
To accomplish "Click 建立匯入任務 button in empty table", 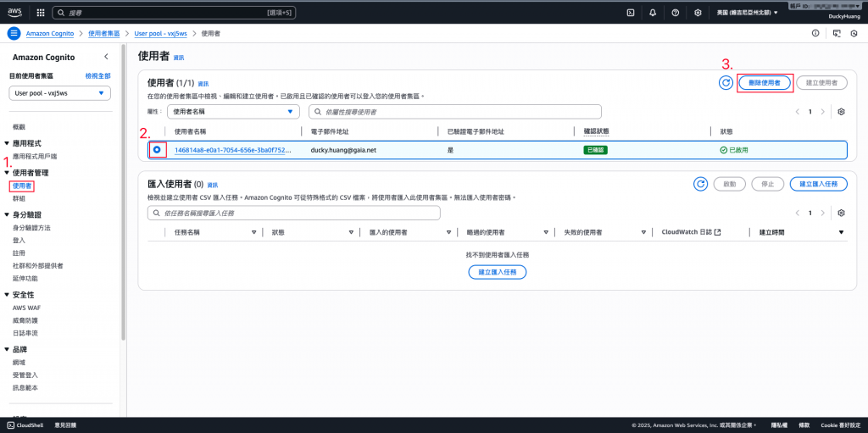I will [497, 272].
